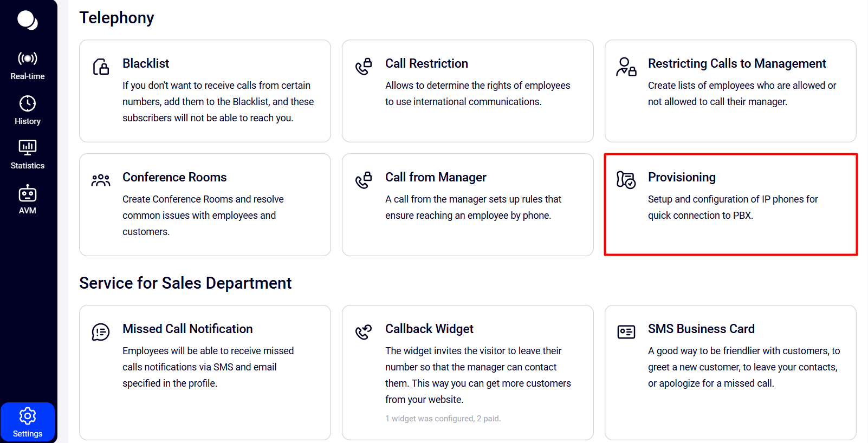Screen dimensions: 868x443
Task: Click the Restricting Calls to Management icon
Action: [x=626, y=67]
